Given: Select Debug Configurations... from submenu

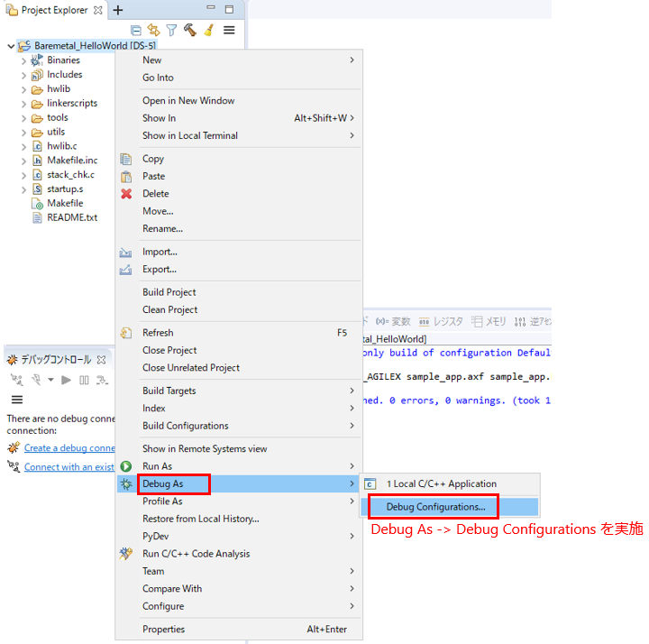Looking at the screenshot, I should (x=434, y=507).
